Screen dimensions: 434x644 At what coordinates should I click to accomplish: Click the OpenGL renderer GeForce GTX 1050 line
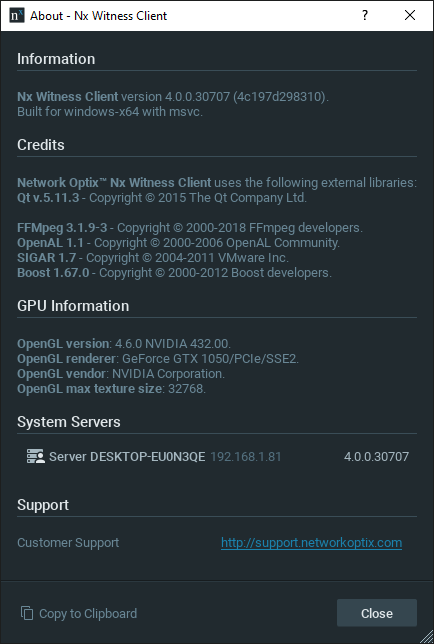coord(158,359)
